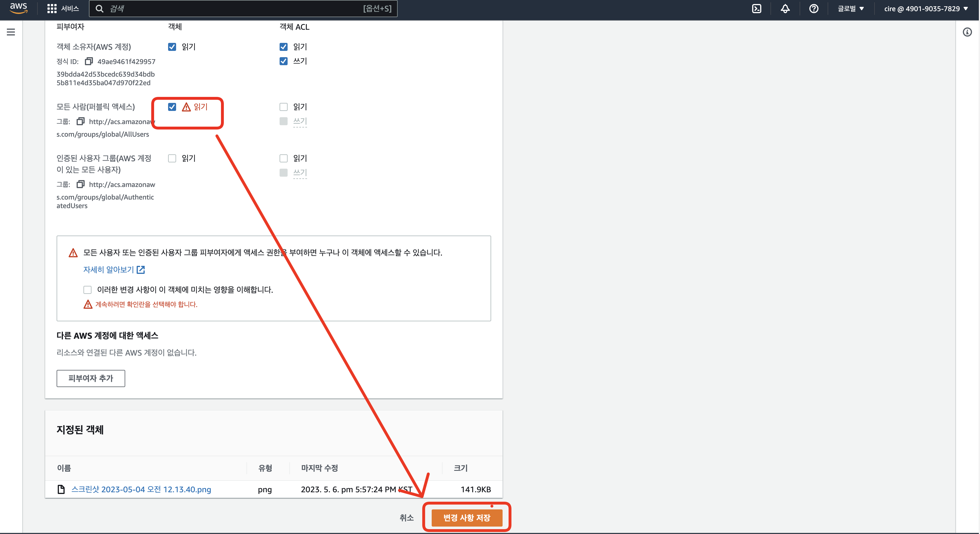Click the help question mark icon
This screenshot has height=534, width=980.
[x=813, y=9]
